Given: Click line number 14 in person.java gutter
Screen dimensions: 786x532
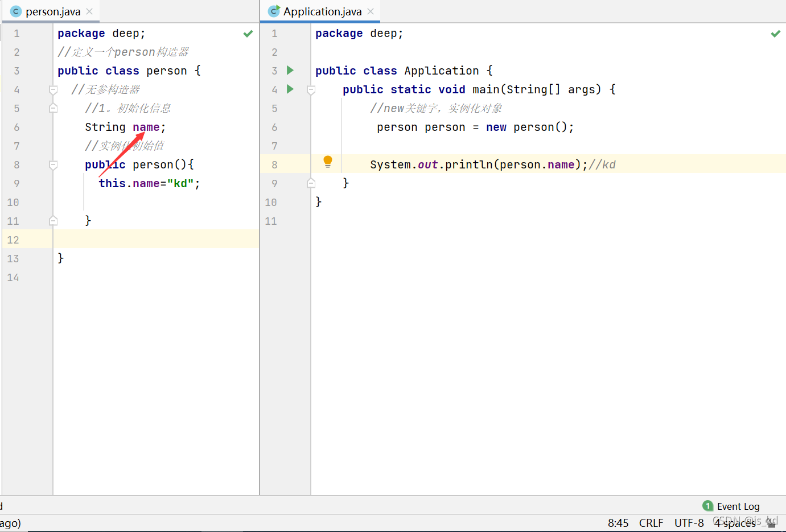Looking at the screenshot, I should tap(13, 277).
